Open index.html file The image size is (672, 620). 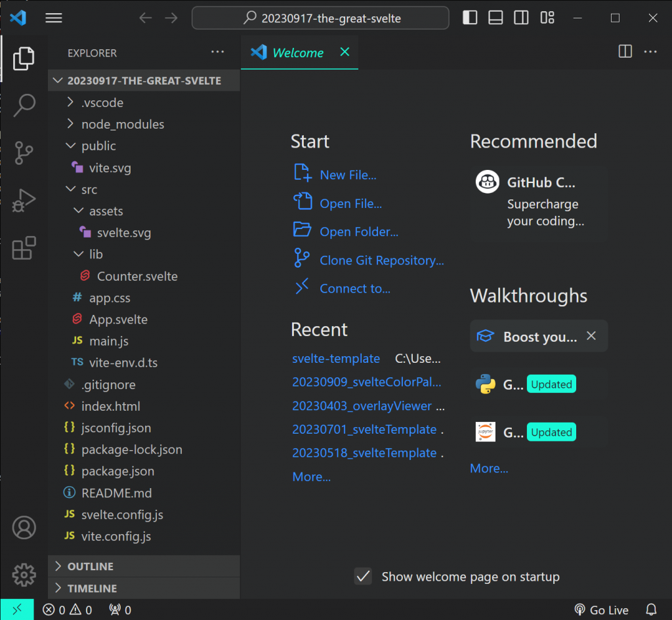point(144,406)
